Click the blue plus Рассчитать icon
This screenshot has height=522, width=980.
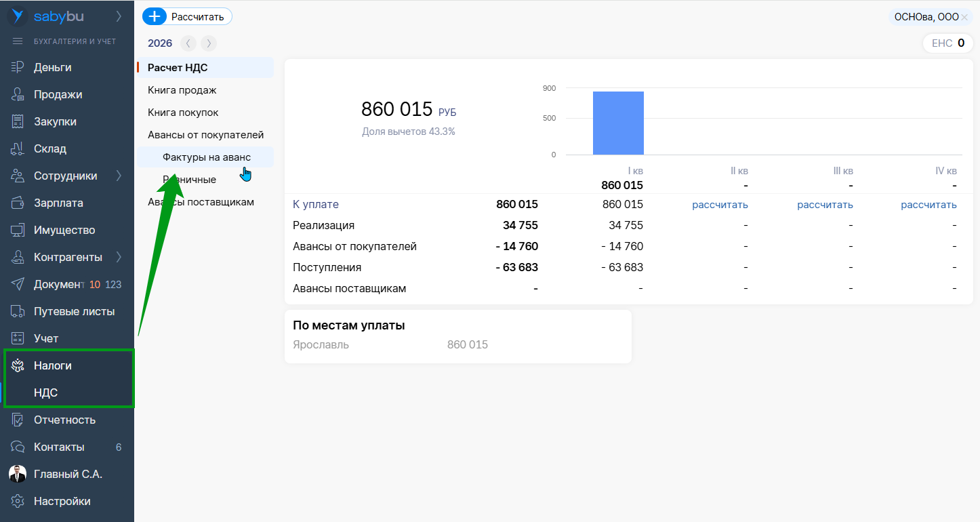tap(157, 16)
